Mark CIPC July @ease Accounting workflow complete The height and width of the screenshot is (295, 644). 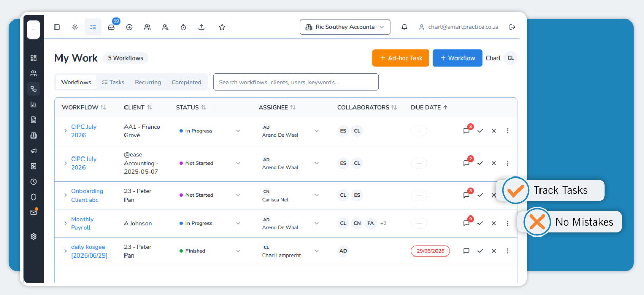[x=480, y=163]
